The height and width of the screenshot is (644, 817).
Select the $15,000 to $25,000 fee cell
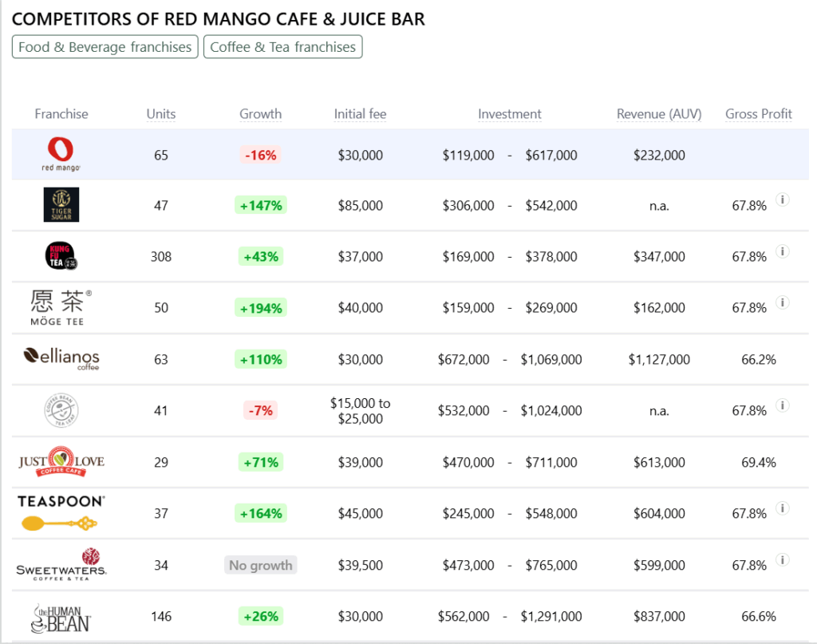(360, 410)
